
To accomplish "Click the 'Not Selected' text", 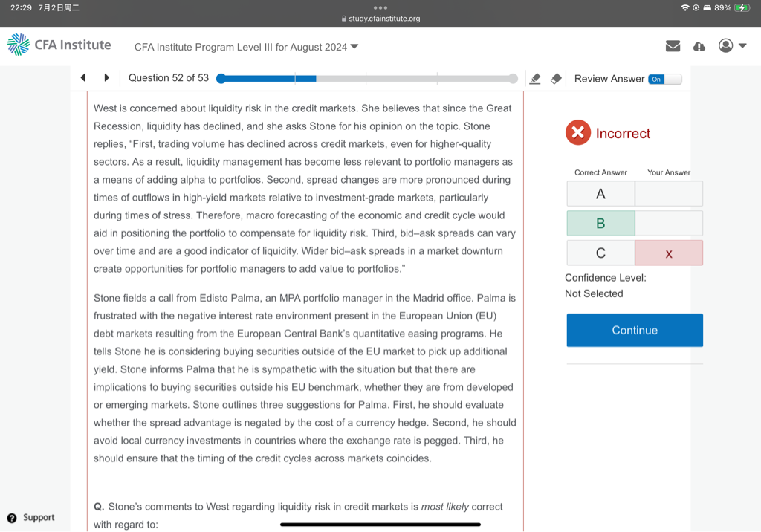I will (594, 293).
